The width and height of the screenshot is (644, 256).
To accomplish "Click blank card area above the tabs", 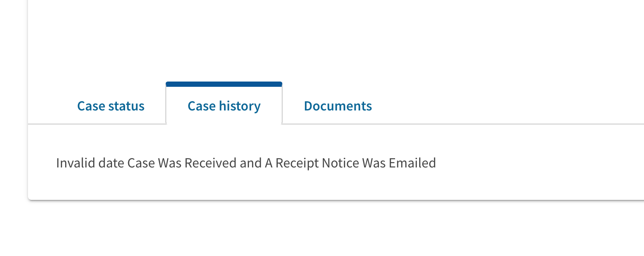I will tap(306, 39).
